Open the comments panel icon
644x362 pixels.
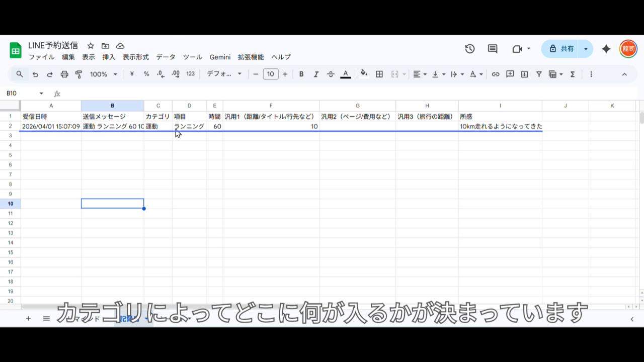[493, 49]
